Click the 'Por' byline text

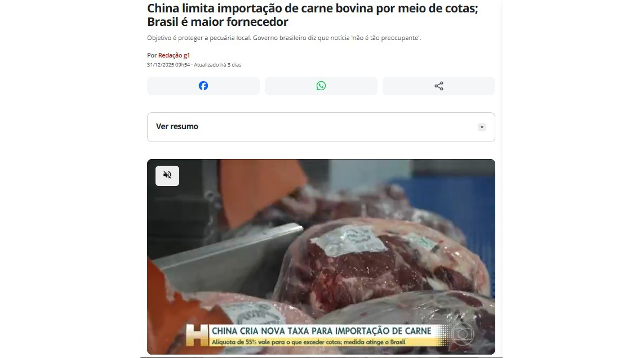pos(152,55)
